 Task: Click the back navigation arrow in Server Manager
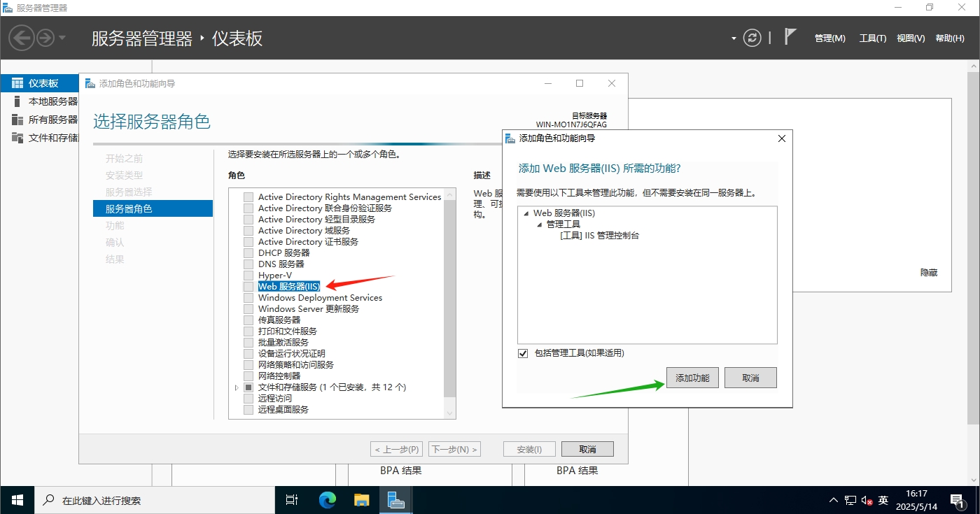[22, 37]
